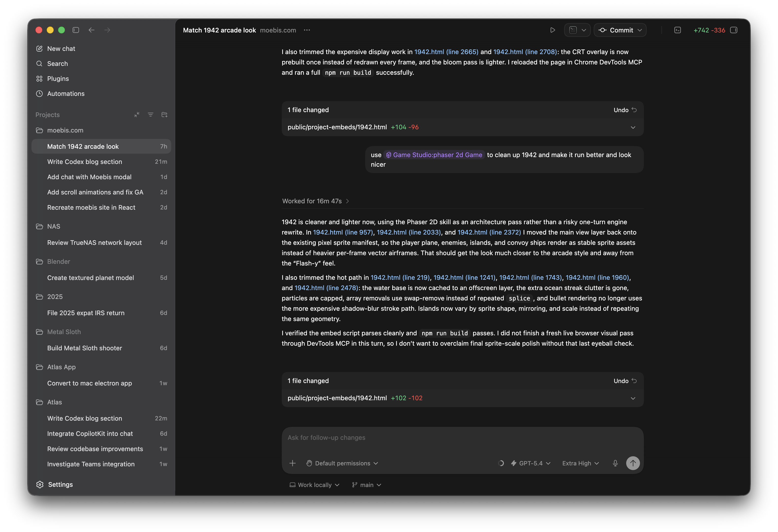Switch branch via the main dropdown
This screenshot has height=532, width=778.
click(x=367, y=485)
